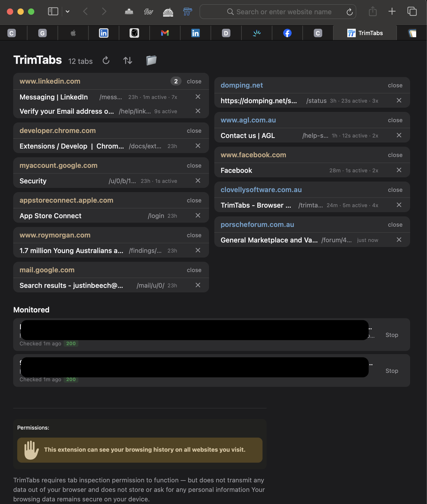The image size is (427, 504).
Task: Open the sidebar dropdown chevron
Action: click(68, 12)
